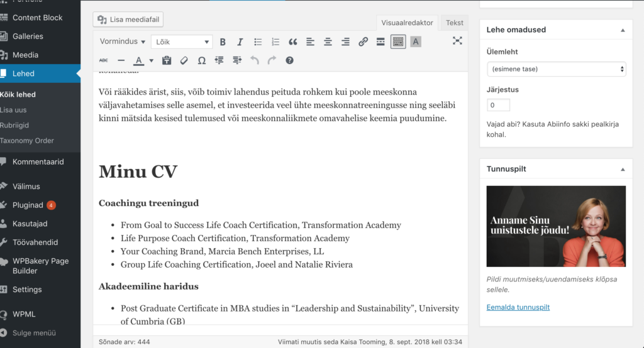Open keyboard shortcuts help icon
The width and height of the screenshot is (644, 348).
tap(289, 60)
